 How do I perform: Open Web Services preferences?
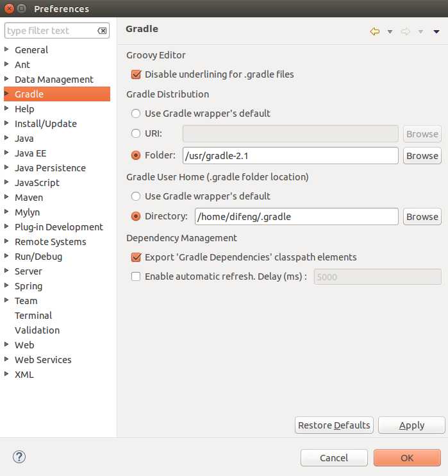(43, 360)
